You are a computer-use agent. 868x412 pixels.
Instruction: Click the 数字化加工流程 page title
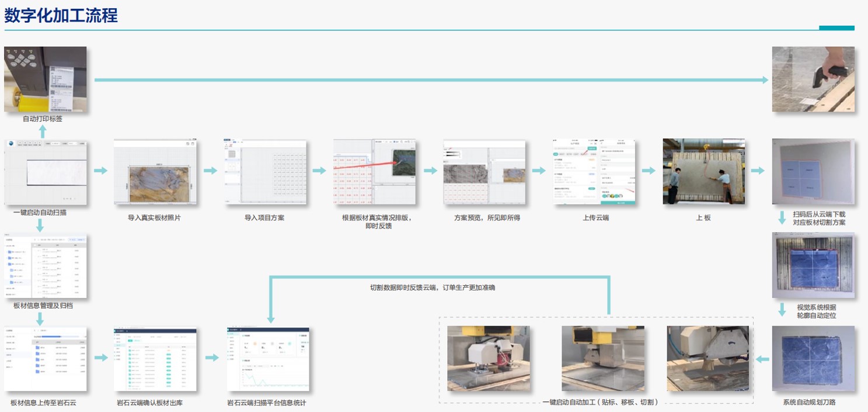click(x=61, y=15)
